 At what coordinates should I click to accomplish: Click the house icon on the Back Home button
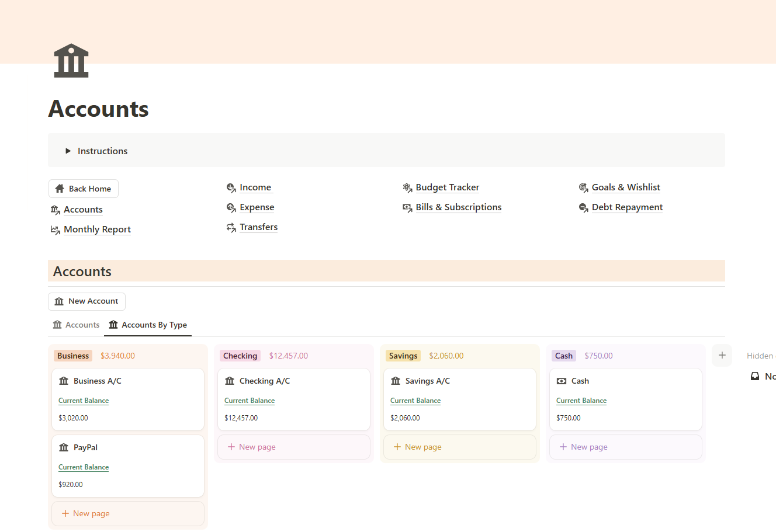[x=59, y=188]
